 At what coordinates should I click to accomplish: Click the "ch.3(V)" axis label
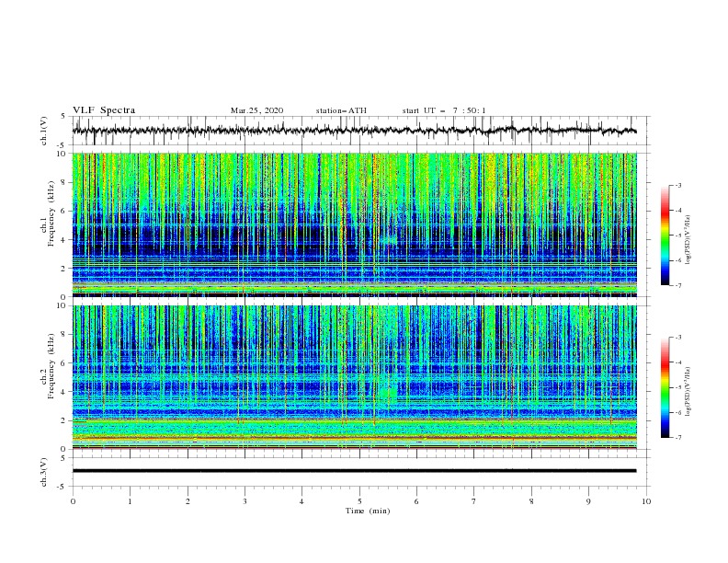click(44, 472)
